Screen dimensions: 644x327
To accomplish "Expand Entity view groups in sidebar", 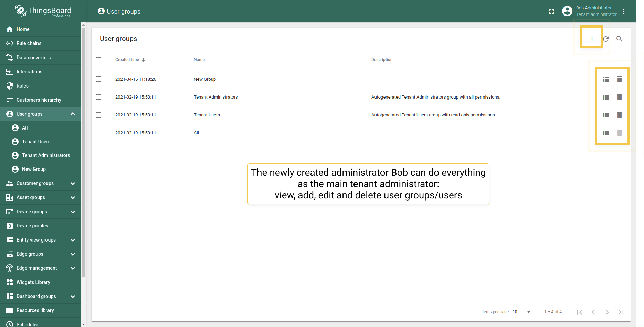I will [x=73, y=240].
